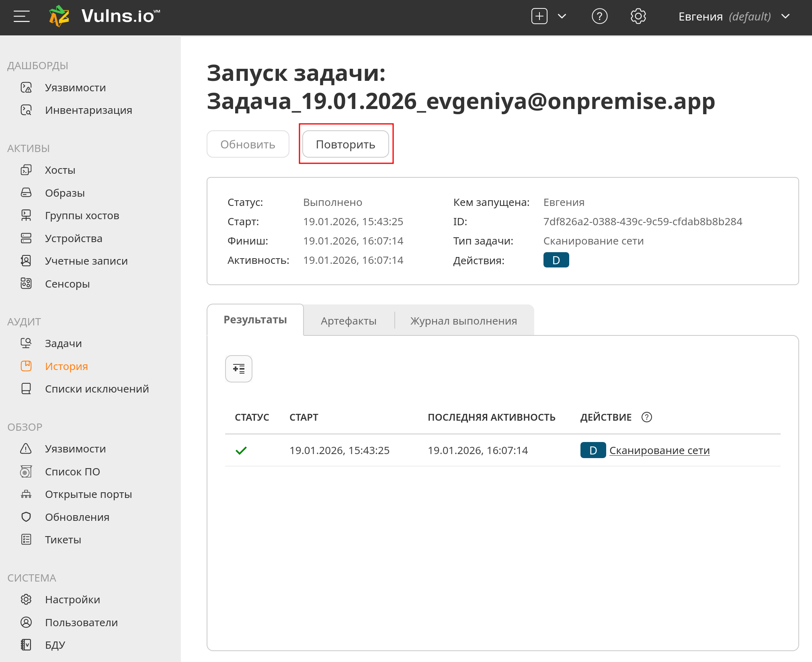The image size is (812, 662).
Task: Click help icon next to ДЕЙСТВИЕ column
Action: 646,417
